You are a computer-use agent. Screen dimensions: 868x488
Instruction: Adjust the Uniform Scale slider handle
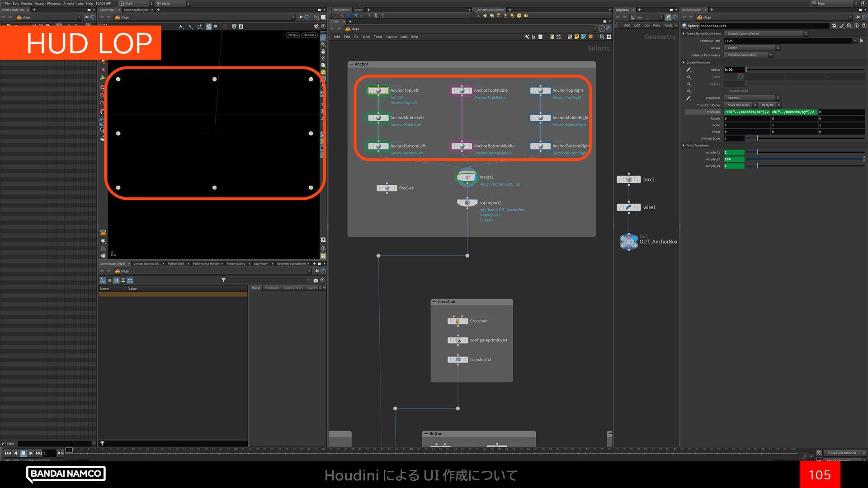tap(758, 138)
